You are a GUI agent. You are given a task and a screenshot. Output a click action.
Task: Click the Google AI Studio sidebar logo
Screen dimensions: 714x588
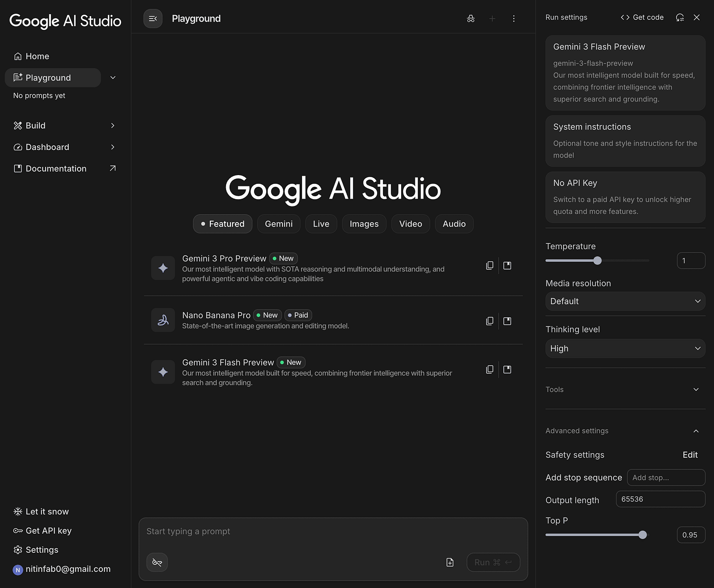[x=65, y=21]
